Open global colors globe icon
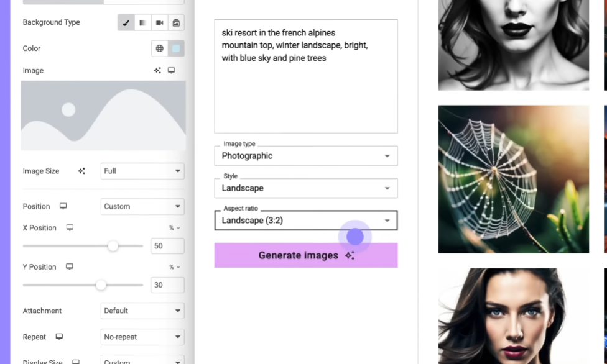Viewport: 607px width, 364px height. pos(159,48)
